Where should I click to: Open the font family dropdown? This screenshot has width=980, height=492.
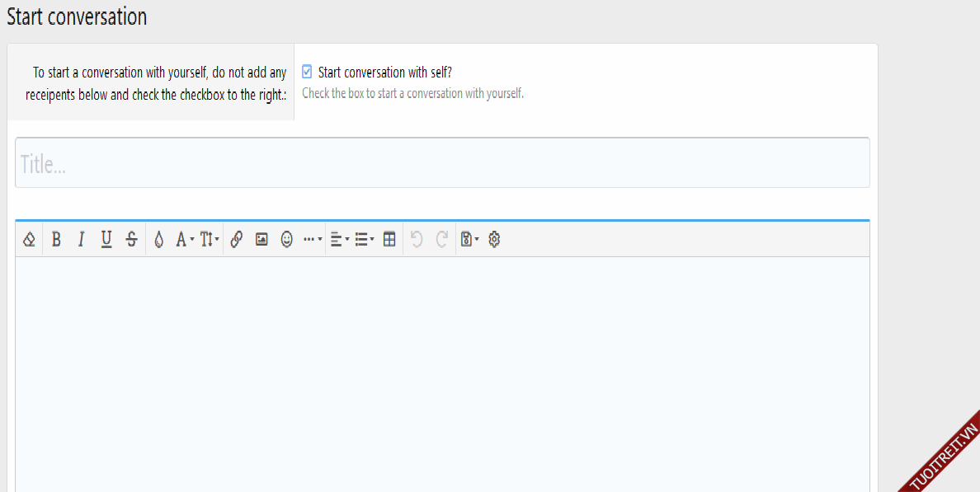click(185, 240)
